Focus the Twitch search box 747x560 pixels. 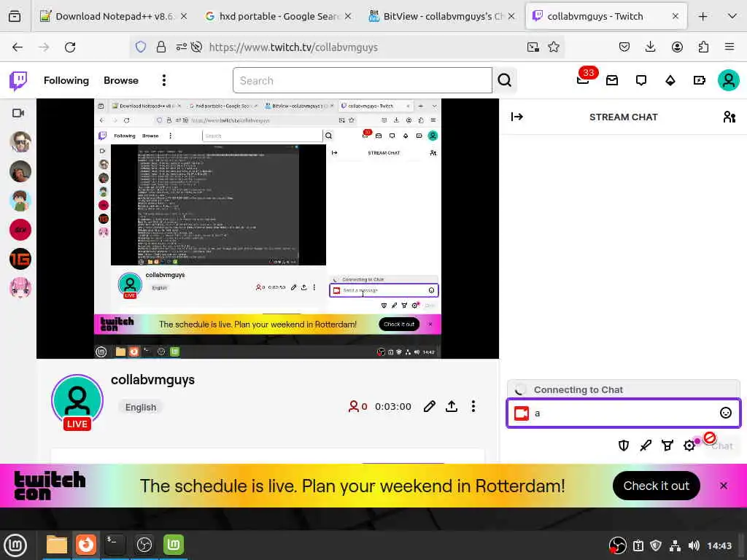[362, 80]
